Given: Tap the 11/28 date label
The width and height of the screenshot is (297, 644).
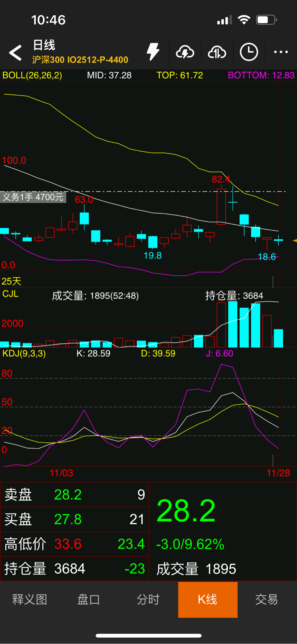Looking at the screenshot, I should tap(278, 473).
